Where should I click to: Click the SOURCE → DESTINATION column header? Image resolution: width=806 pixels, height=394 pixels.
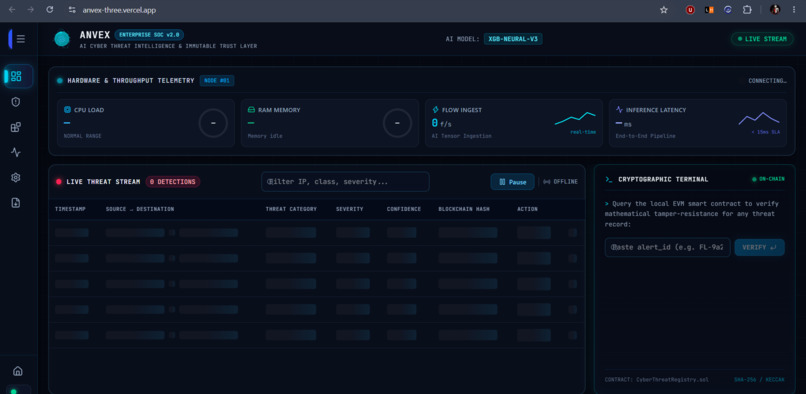(x=140, y=209)
